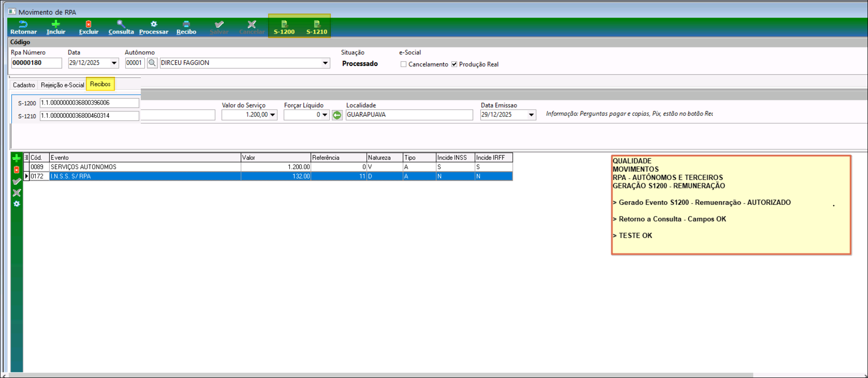Switch to the Cadastro tab
This screenshot has height=378, width=868.
click(x=24, y=85)
